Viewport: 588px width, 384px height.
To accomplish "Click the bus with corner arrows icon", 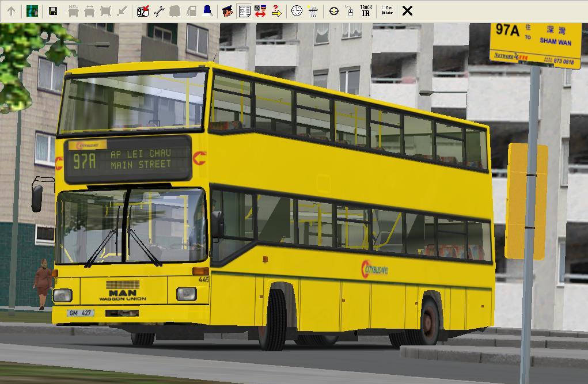I will 105,11.
